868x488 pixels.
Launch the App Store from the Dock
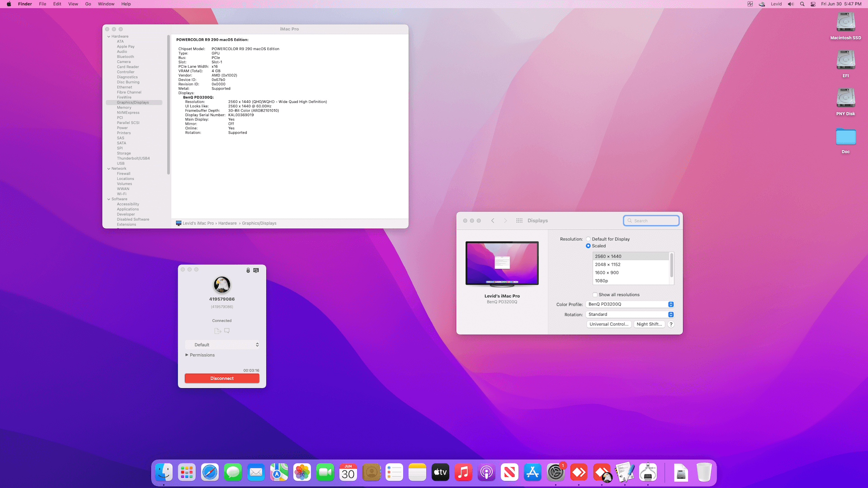tap(533, 473)
